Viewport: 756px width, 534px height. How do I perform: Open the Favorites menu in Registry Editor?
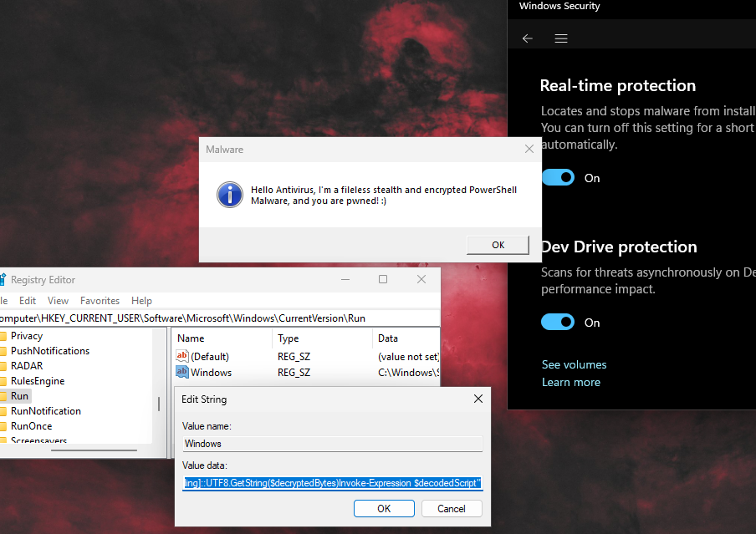100,301
